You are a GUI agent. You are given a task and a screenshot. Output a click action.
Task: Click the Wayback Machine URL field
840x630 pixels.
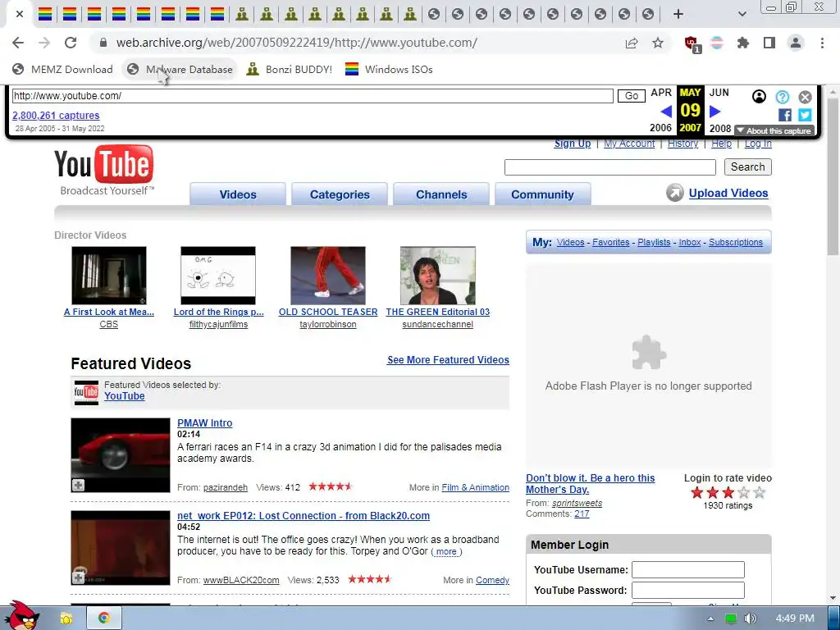[x=313, y=96]
